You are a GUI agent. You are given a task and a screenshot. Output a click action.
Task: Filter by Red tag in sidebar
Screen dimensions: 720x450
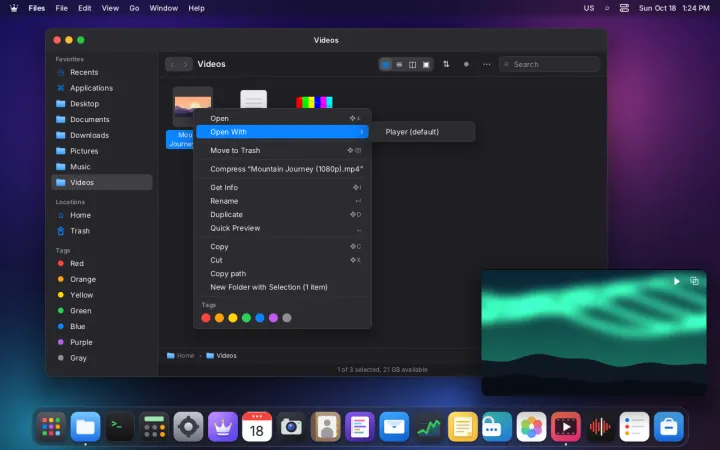pyautogui.click(x=101, y=264)
